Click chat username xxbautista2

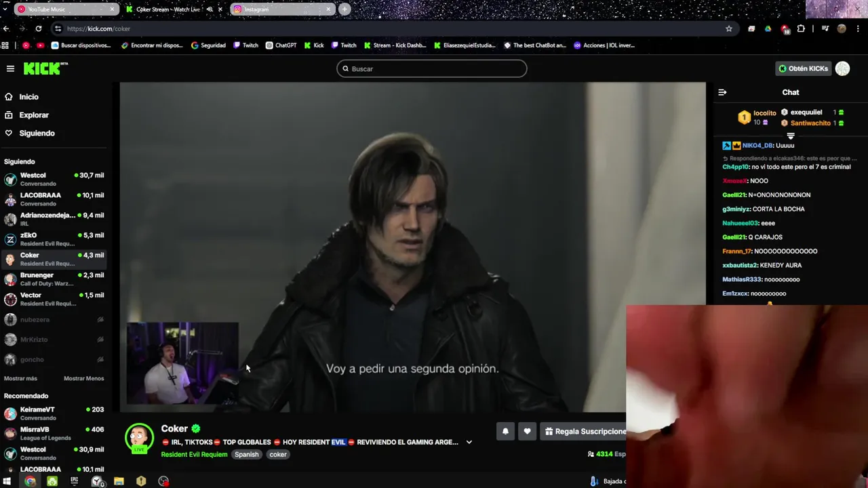coord(740,266)
